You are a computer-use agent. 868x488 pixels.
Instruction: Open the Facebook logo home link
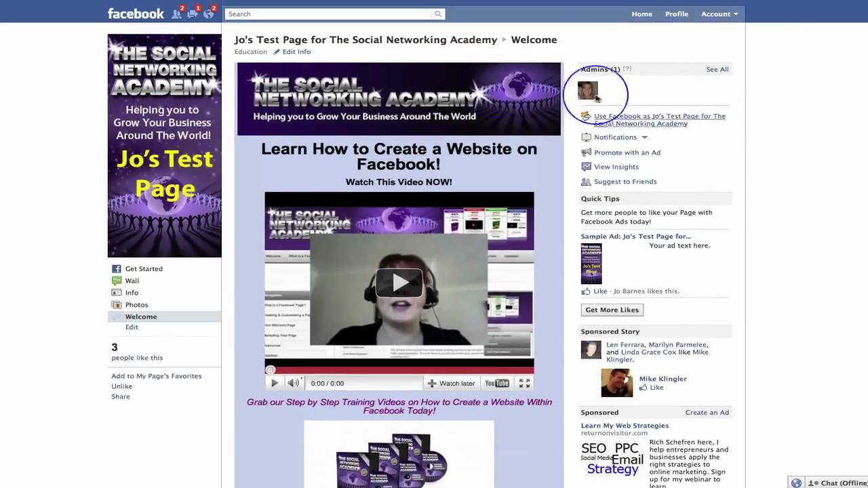tap(136, 14)
